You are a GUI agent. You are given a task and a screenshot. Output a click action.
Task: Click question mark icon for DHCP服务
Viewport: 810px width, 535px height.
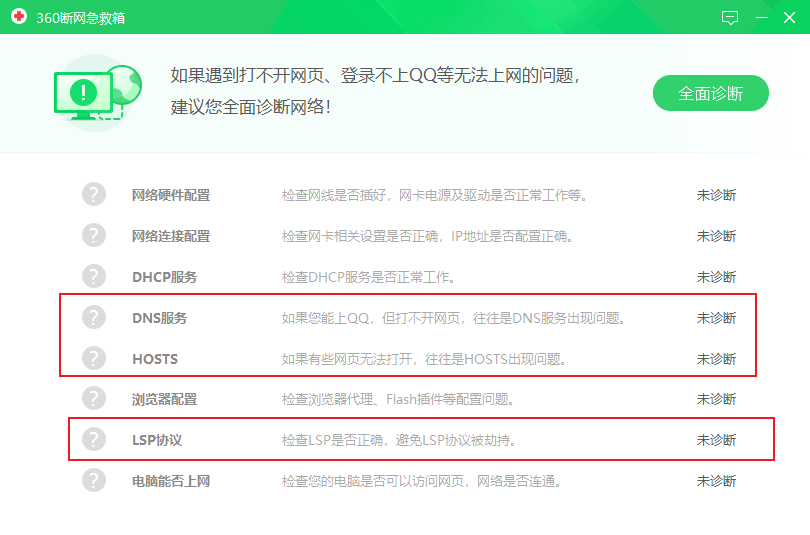click(x=94, y=276)
